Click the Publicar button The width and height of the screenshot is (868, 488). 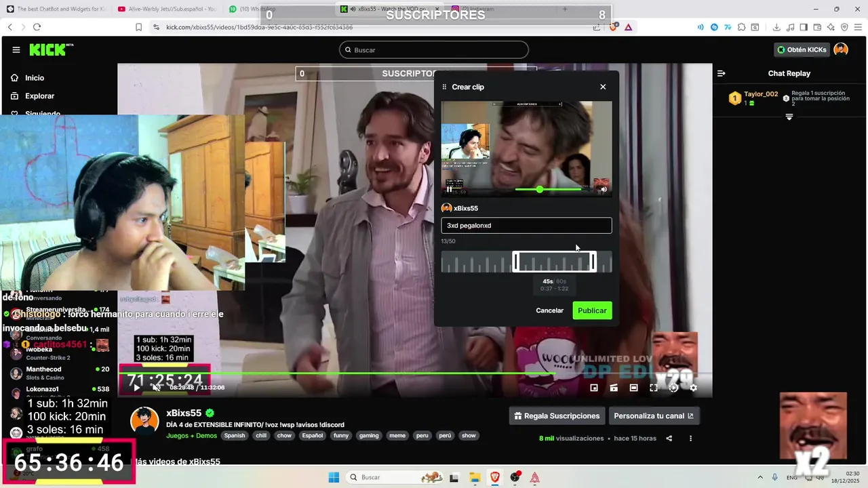(x=592, y=310)
